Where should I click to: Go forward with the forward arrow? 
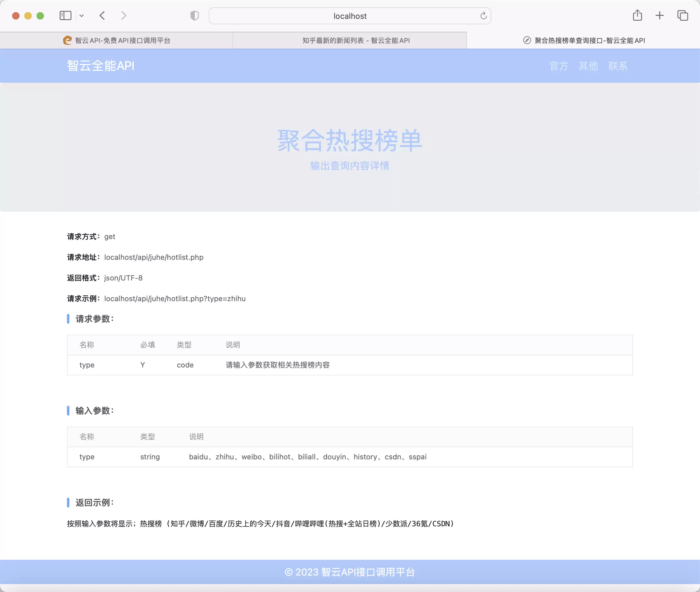[x=124, y=16]
